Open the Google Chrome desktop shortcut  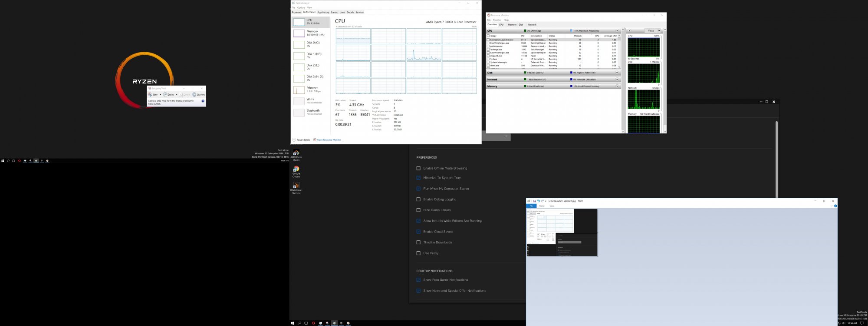(296, 169)
